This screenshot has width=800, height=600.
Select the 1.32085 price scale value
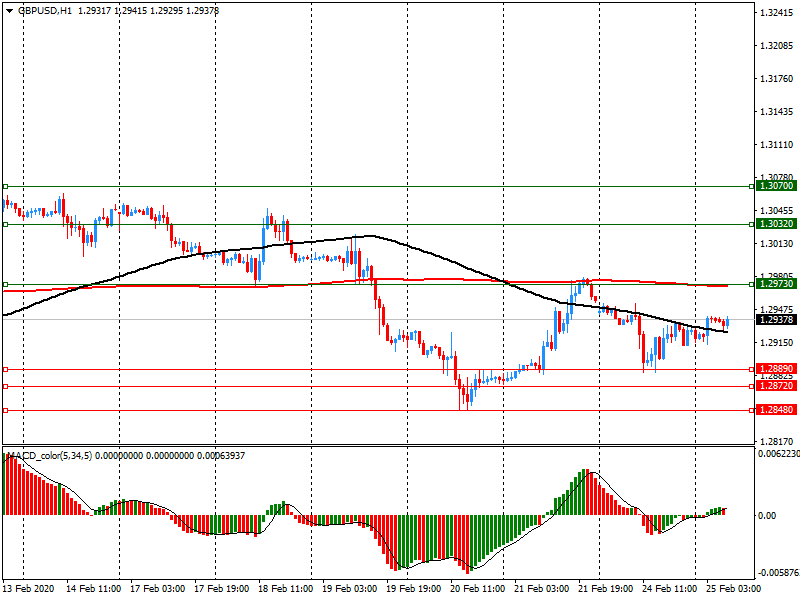coord(777,46)
